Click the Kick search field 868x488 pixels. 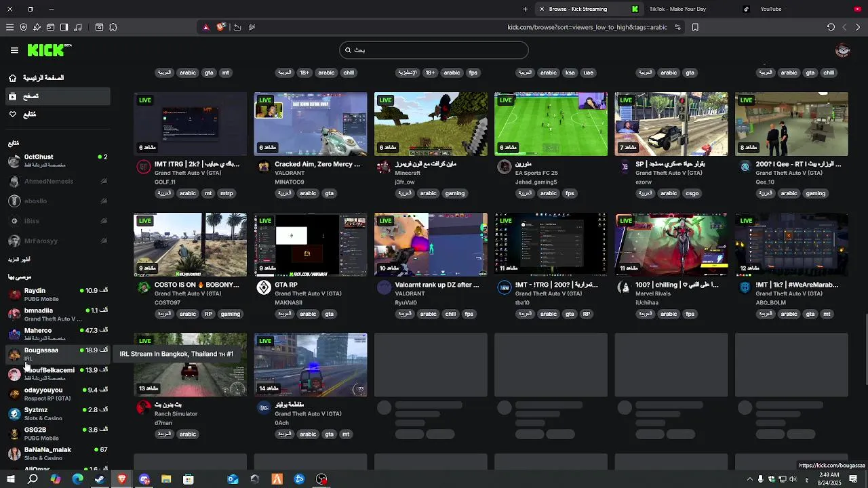click(x=434, y=50)
